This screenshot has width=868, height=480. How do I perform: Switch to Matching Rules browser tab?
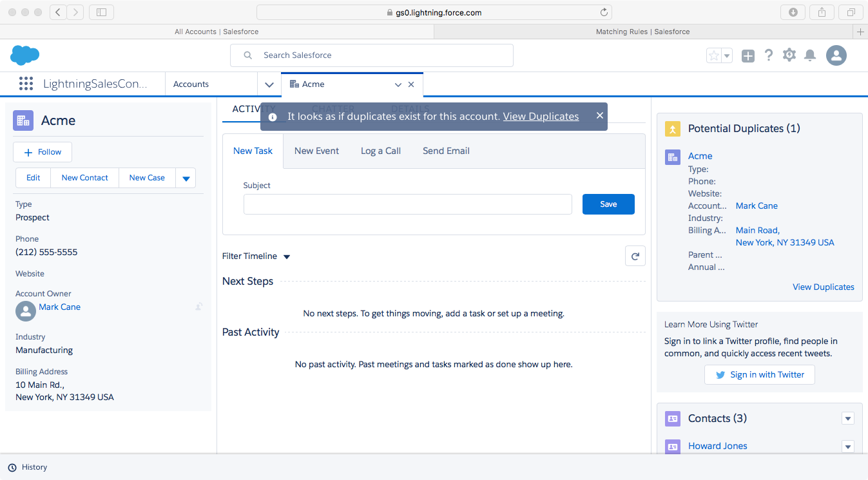point(643,32)
